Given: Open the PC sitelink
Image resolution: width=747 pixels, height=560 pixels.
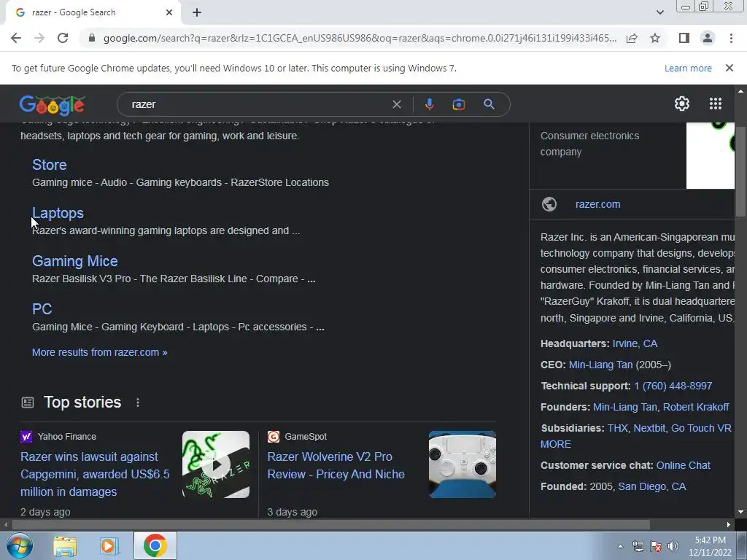Looking at the screenshot, I should 42,309.
